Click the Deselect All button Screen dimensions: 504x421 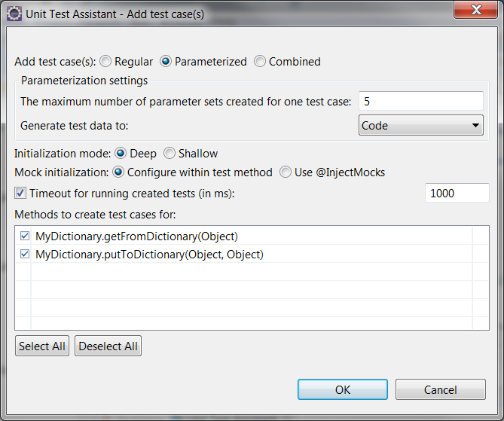108,346
